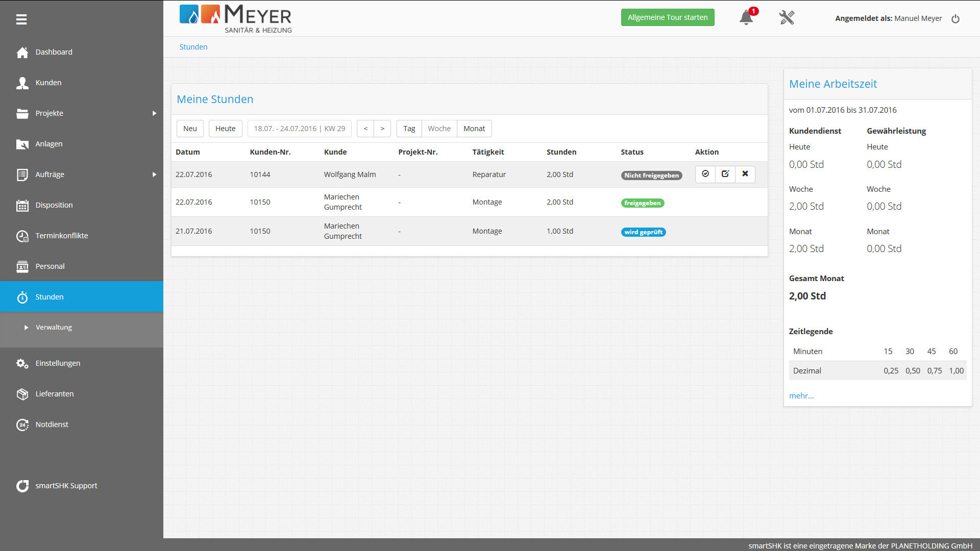
Task: Switch to Woche view
Action: pos(439,129)
